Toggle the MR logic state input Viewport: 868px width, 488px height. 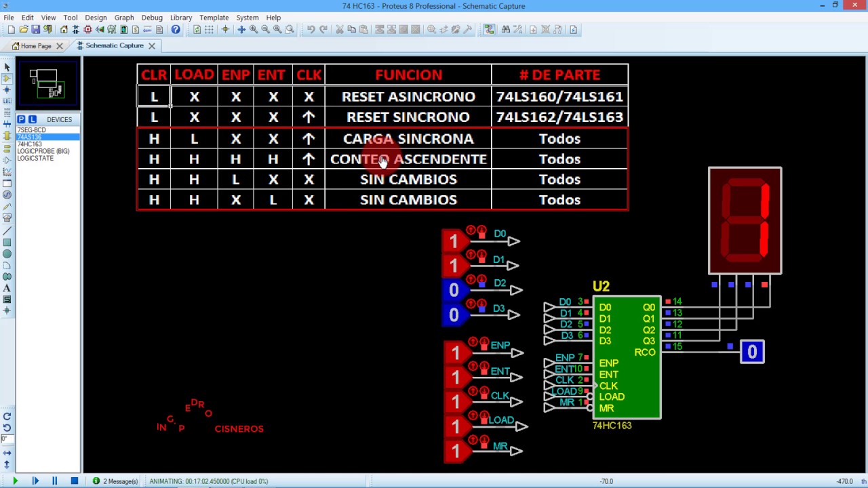(456, 451)
